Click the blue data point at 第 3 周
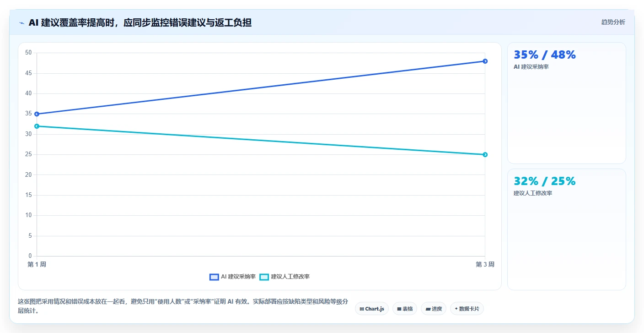This screenshot has height=333, width=644. pyautogui.click(x=485, y=61)
